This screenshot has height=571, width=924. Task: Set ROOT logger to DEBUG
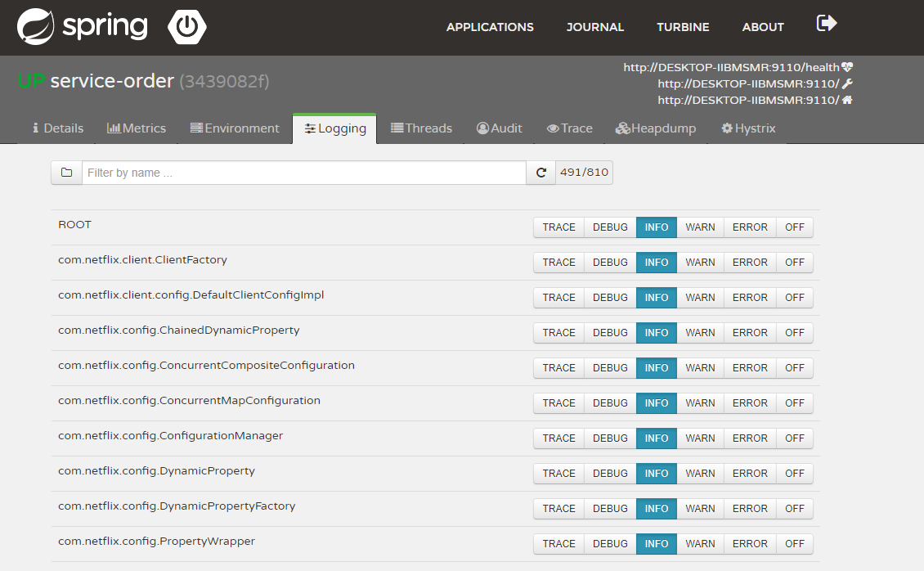pos(610,227)
